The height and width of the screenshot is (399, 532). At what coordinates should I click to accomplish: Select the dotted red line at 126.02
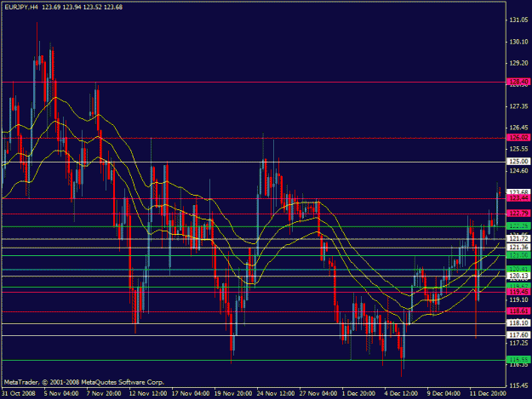click(x=254, y=138)
